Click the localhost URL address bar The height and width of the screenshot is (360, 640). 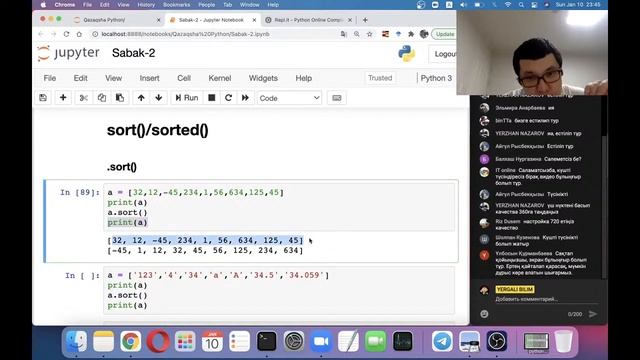coord(216,34)
